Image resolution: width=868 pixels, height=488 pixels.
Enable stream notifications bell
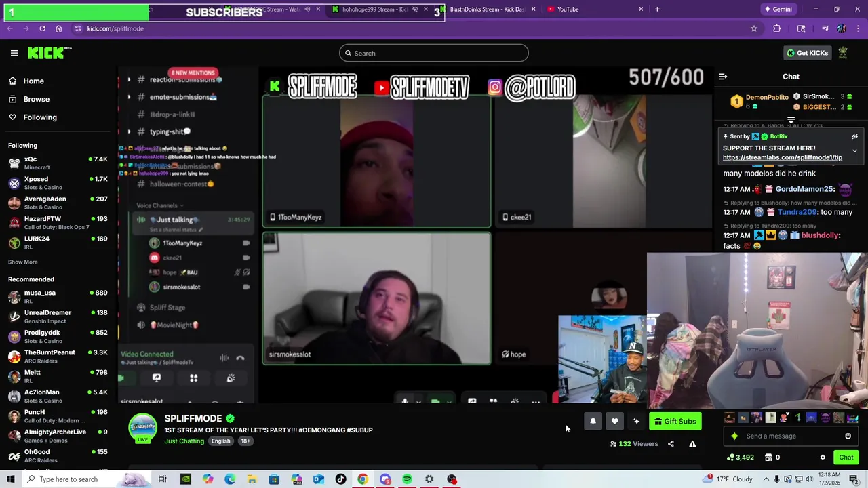(593, 422)
